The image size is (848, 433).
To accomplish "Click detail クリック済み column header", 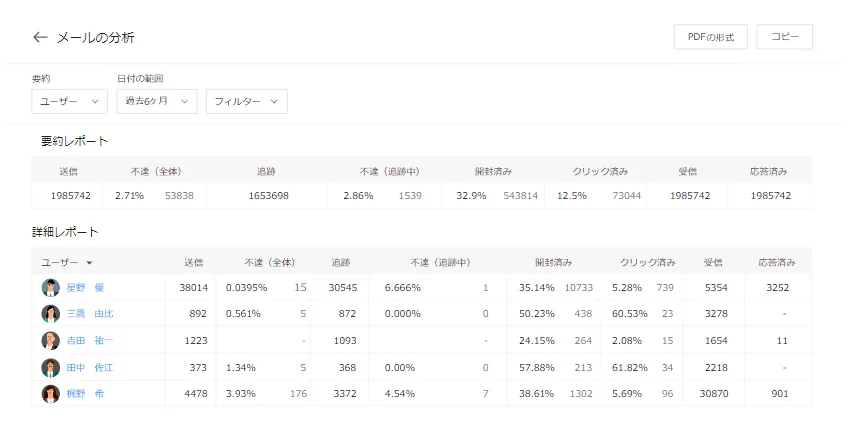I will click(647, 263).
